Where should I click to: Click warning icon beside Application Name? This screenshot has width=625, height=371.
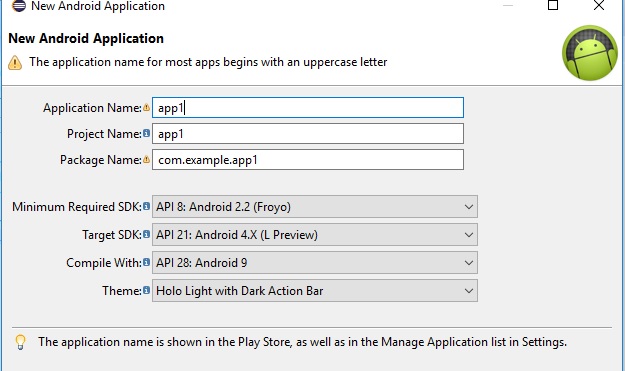[146, 107]
